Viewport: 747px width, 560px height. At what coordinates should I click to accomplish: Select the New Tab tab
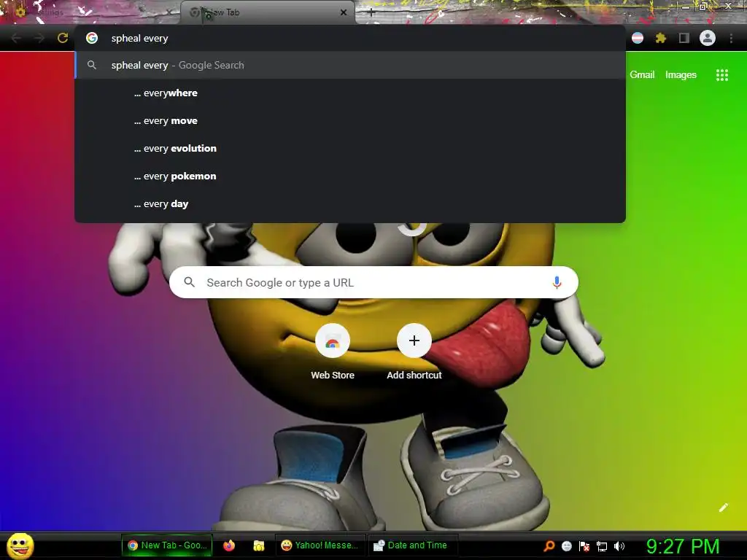point(268,12)
